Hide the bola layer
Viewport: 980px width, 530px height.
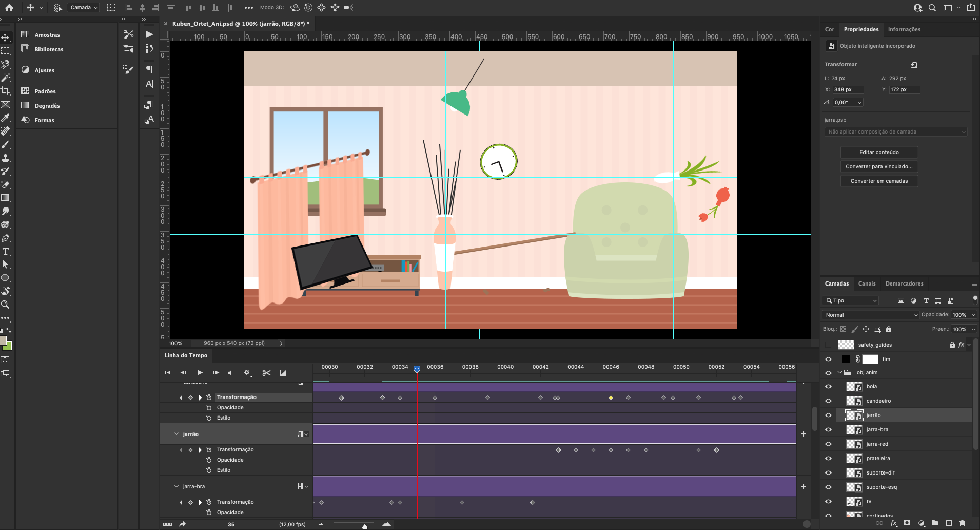click(x=828, y=387)
